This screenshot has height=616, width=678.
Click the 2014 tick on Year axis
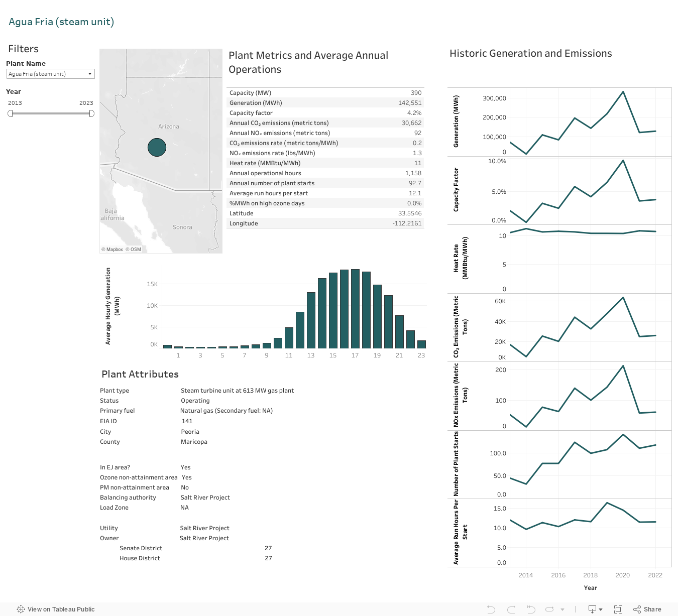coord(526,575)
